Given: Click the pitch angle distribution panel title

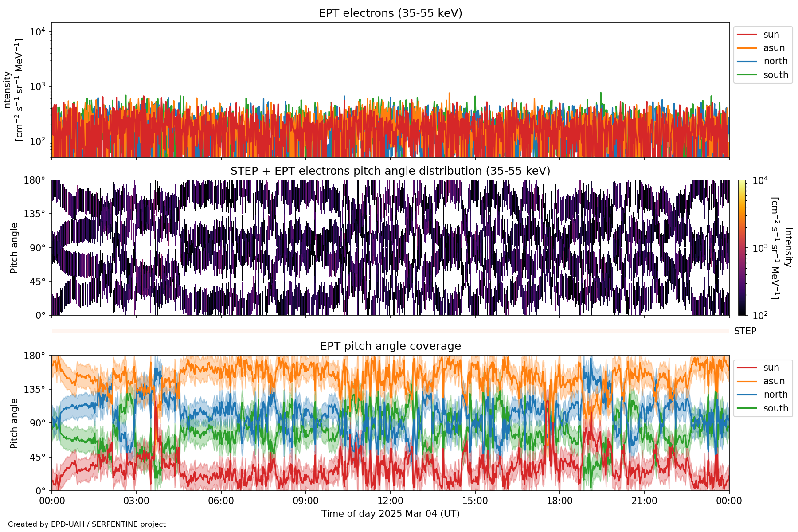Looking at the screenshot, I should (x=390, y=171).
